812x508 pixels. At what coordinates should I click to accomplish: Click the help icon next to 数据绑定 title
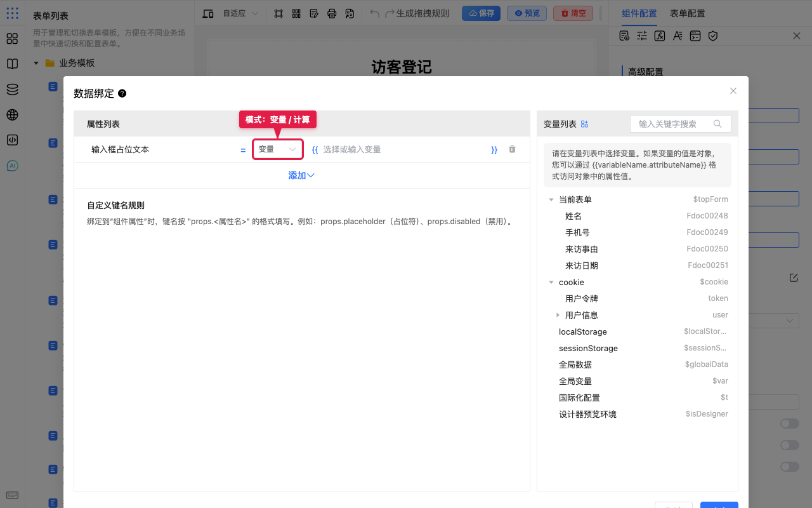pos(122,93)
